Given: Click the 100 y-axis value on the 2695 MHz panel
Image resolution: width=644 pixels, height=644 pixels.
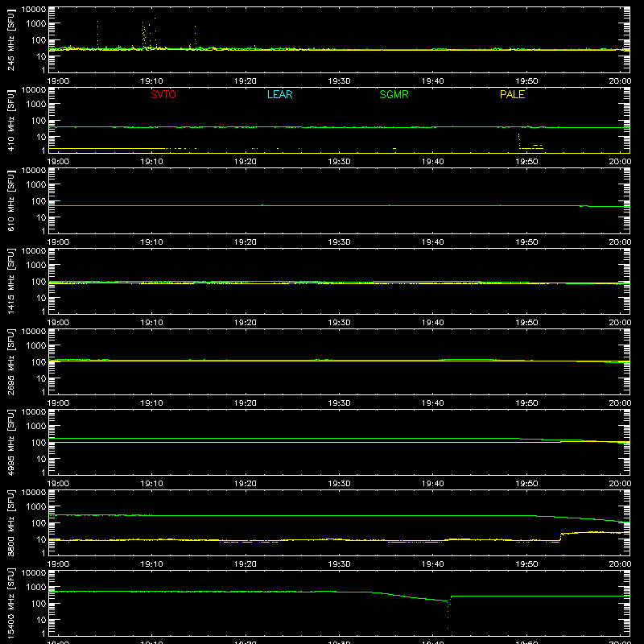Looking at the screenshot, I should tap(39, 361).
